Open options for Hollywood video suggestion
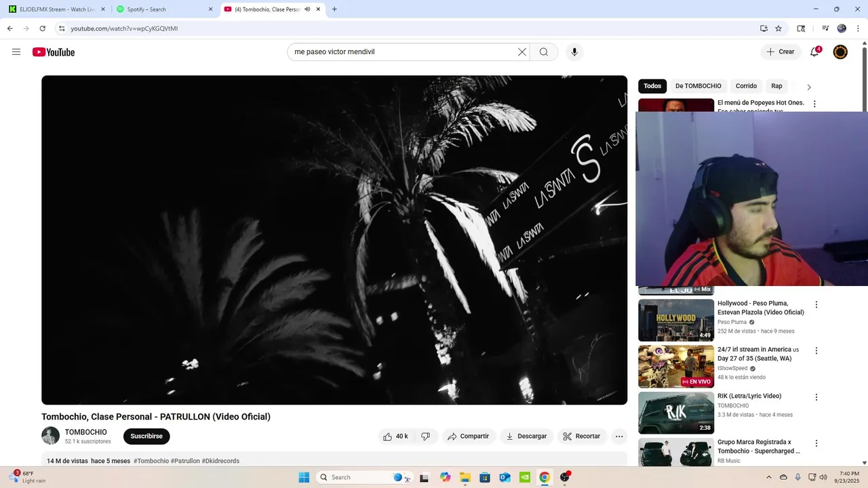868x488 pixels. pos(816,305)
